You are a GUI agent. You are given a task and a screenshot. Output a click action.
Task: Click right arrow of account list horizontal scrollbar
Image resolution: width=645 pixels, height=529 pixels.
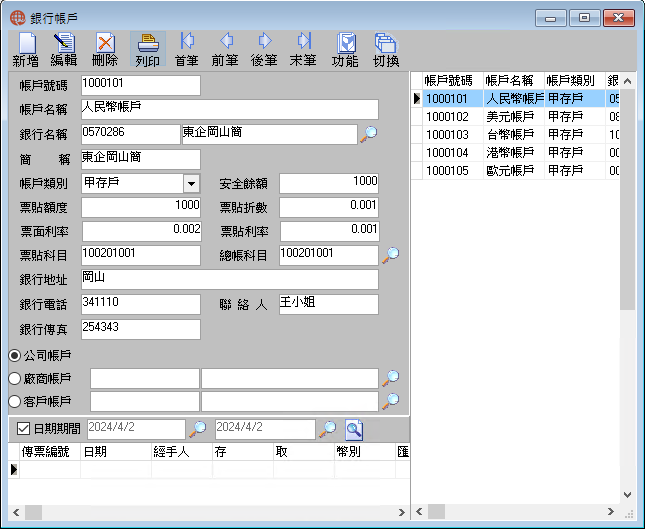[611, 511]
